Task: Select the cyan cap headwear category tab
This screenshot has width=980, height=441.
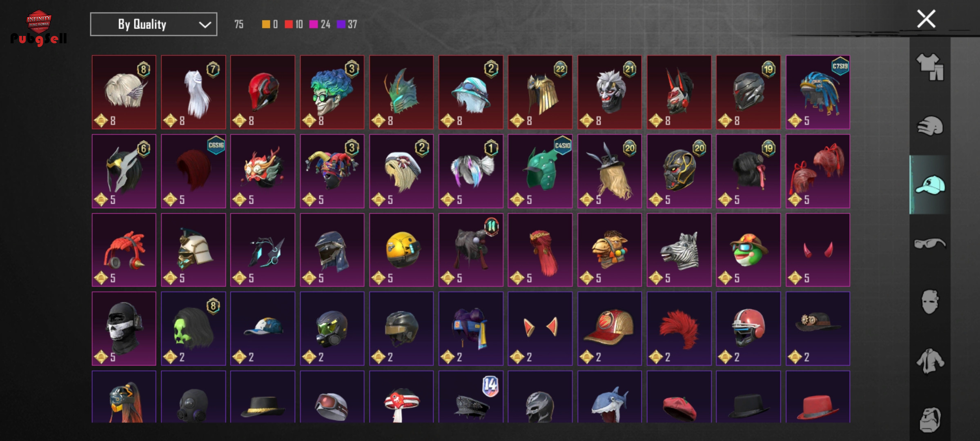Action: coord(930,185)
